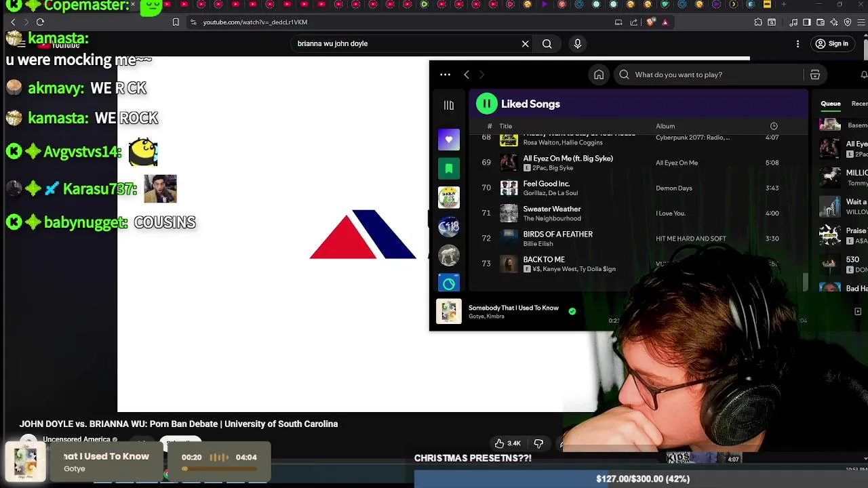Open the Spotify Home icon
Image resolution: width=868 pixels, height=488 pixels.
pos(599,75)
